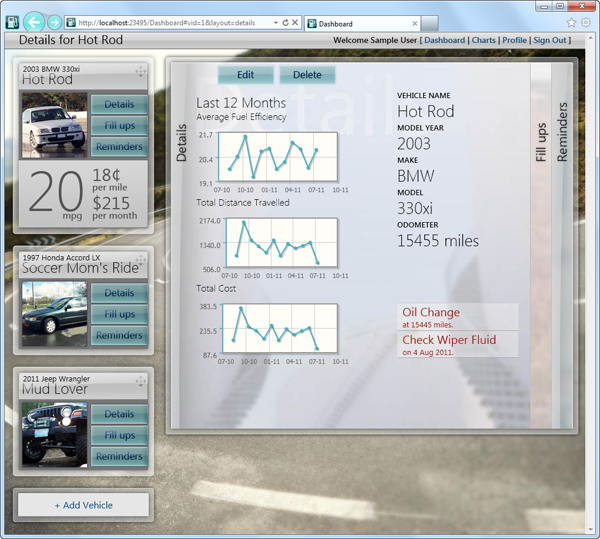Click Fill ups button for Hot Rod
Screen dimensions: 600x539
coord(119,125)
